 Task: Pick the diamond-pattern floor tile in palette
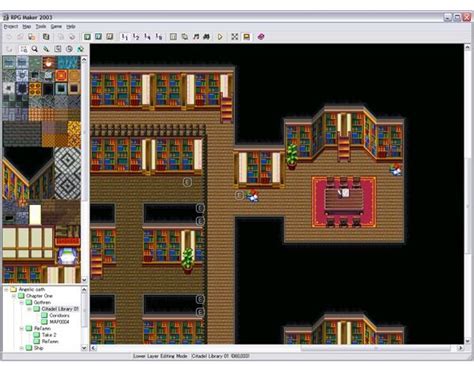tap(67, 173)
